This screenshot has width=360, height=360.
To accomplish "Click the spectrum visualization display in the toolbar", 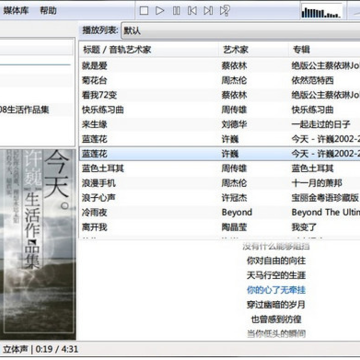I will pos(321,11).
